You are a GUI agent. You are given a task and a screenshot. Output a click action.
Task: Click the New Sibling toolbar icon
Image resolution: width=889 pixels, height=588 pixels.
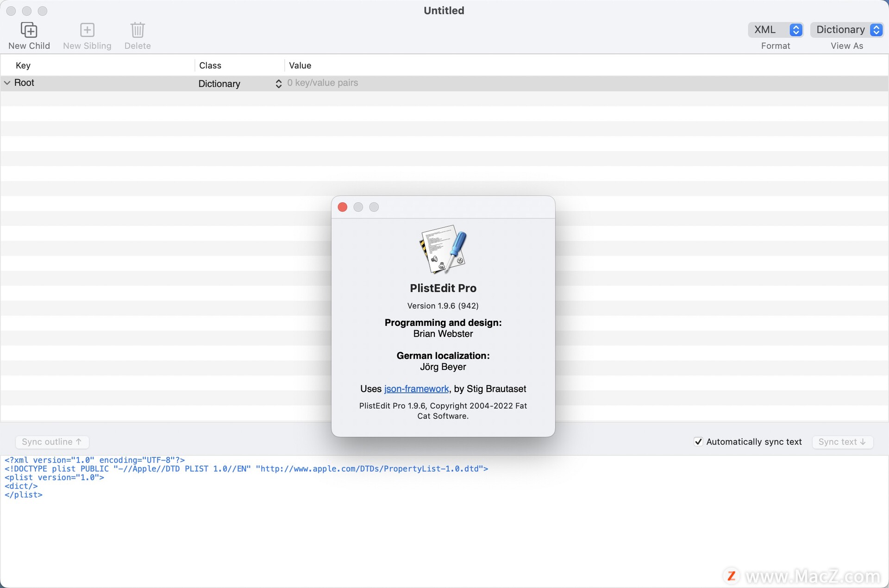(87, 30)
